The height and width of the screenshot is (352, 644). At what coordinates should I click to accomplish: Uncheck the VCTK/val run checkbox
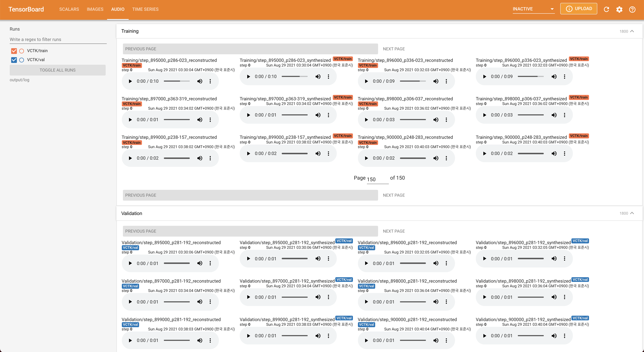[14, 60]
